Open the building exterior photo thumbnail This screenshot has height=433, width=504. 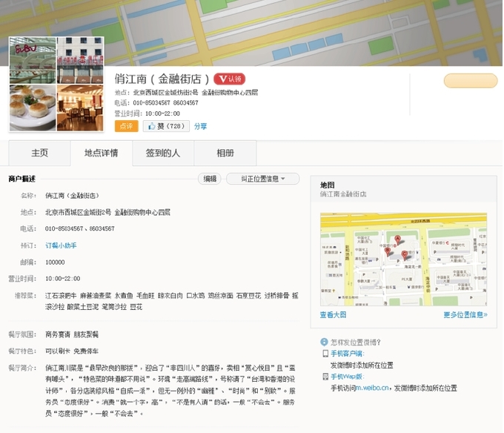[x=80, y=61]
